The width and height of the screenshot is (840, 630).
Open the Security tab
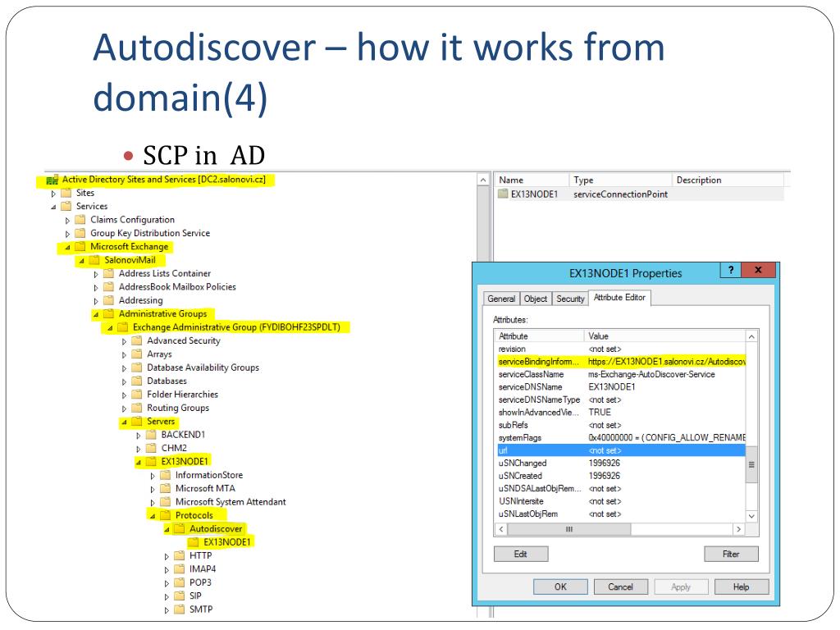570,299
